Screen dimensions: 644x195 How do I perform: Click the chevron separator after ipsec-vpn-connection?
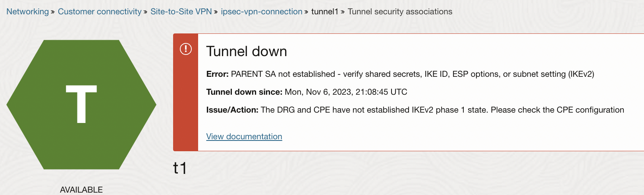click(x=307, y=12)
